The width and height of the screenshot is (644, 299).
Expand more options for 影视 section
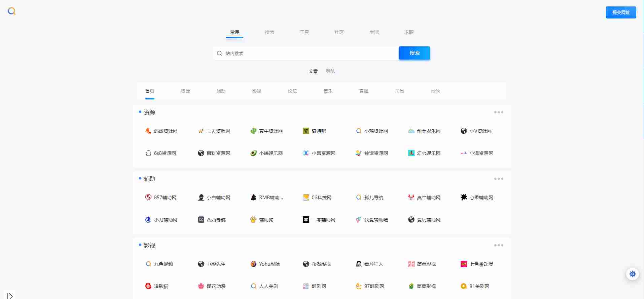click(498, 245)
